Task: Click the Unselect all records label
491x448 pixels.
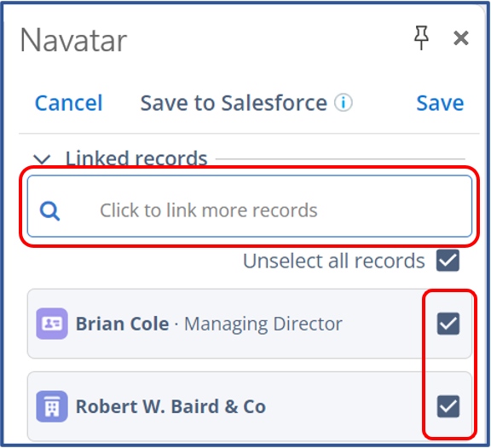Action: pos(334,261)
